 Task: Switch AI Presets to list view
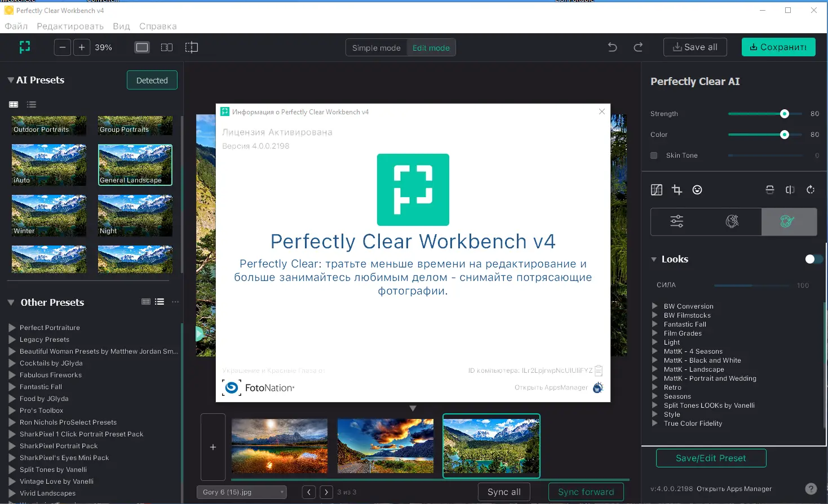tap(31, 104)
